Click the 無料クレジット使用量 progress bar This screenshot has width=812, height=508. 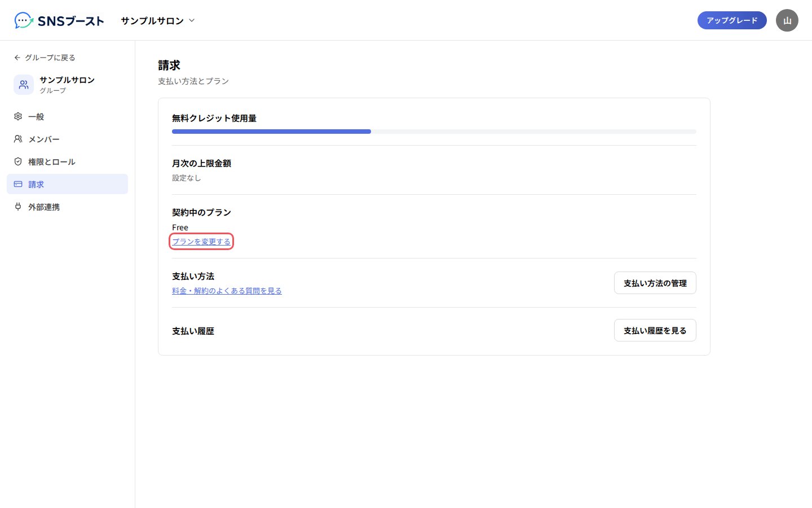[434, 132]
